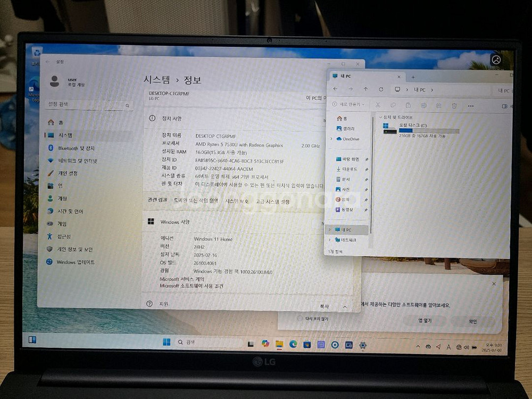Collapse the 지원 section chevron

pyautogui.click(x=345, y=307)
